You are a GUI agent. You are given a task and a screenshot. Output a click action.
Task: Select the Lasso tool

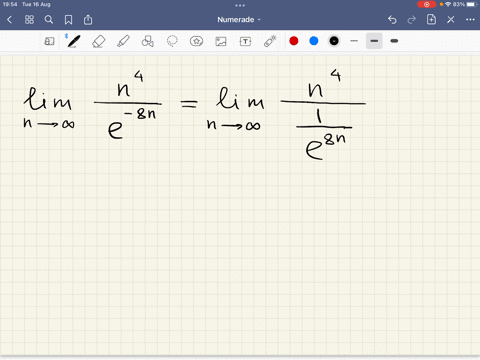coord(172,41)
